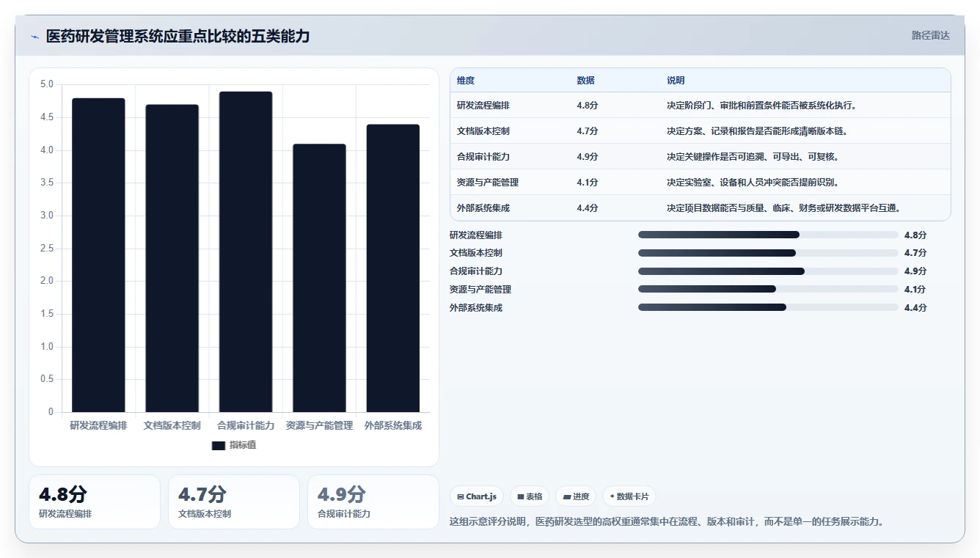Open the 4.7分 文档版本控制 data card
Image resolution: width=980 pixels, height=558 pixels.
click(234, 502)
